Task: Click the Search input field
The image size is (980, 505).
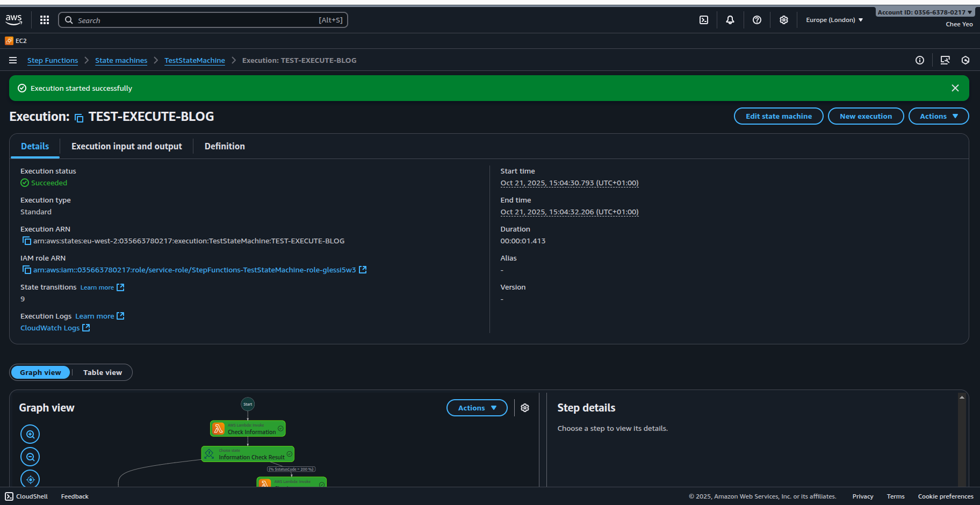Action: click(203, 20)
